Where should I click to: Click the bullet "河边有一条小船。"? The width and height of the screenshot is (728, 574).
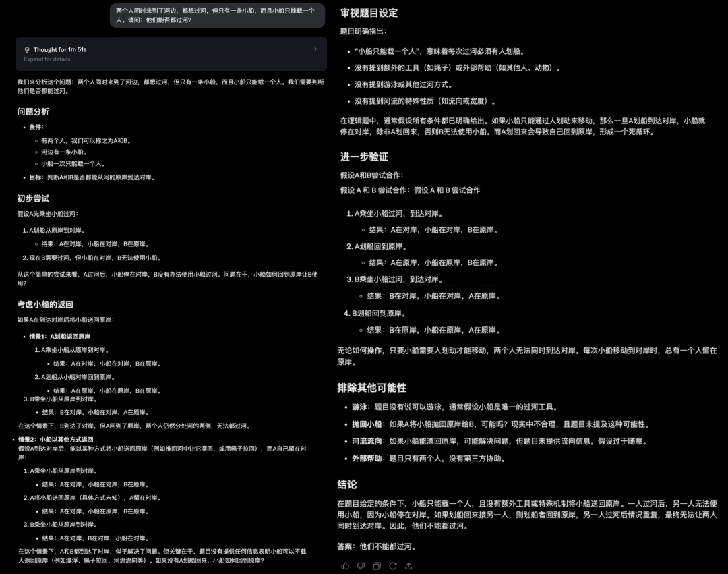click(64, 152)
